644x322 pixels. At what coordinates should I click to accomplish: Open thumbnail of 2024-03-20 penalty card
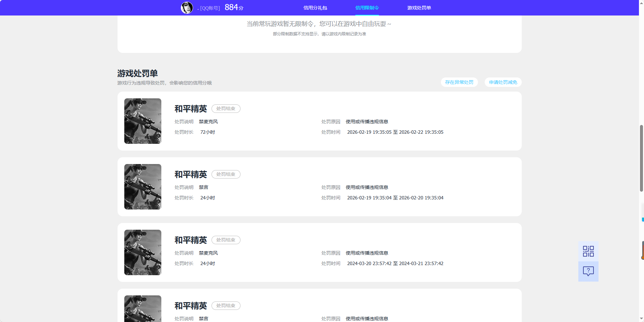tap(143, 252)
